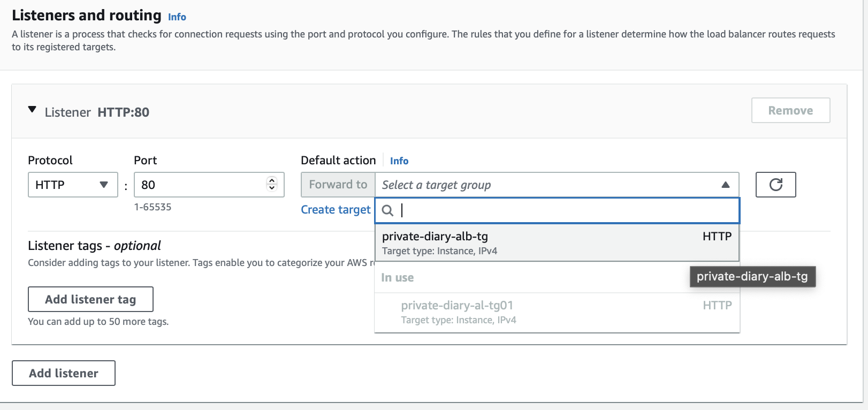Click the target group search text field
868x410 pixels.
click(567, 210)
